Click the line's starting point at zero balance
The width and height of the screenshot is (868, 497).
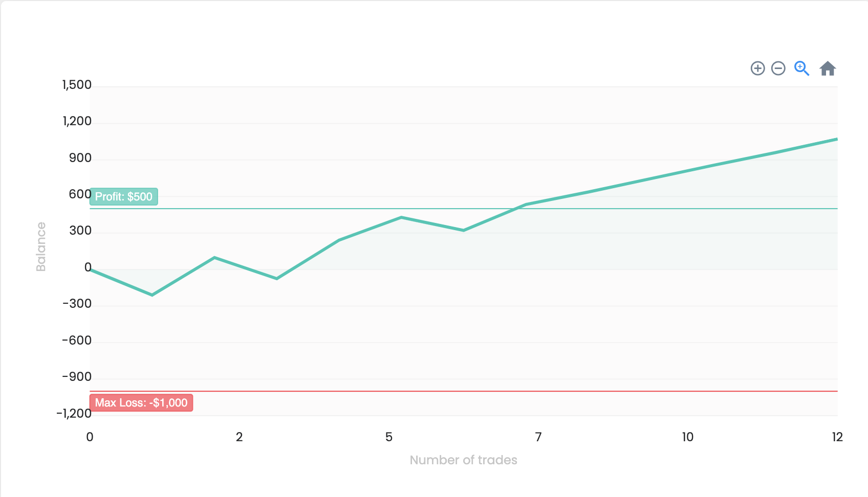[x=91, y=269]
